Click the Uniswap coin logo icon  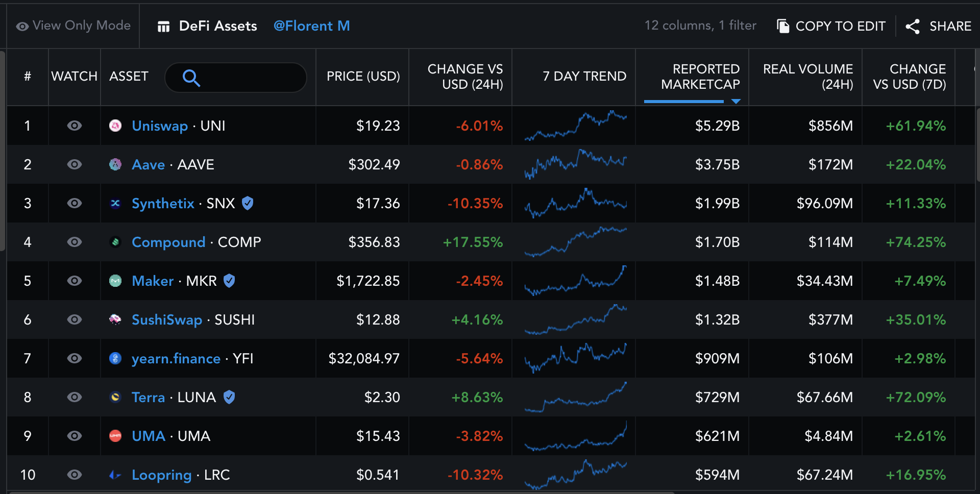(x=115, y=126)
